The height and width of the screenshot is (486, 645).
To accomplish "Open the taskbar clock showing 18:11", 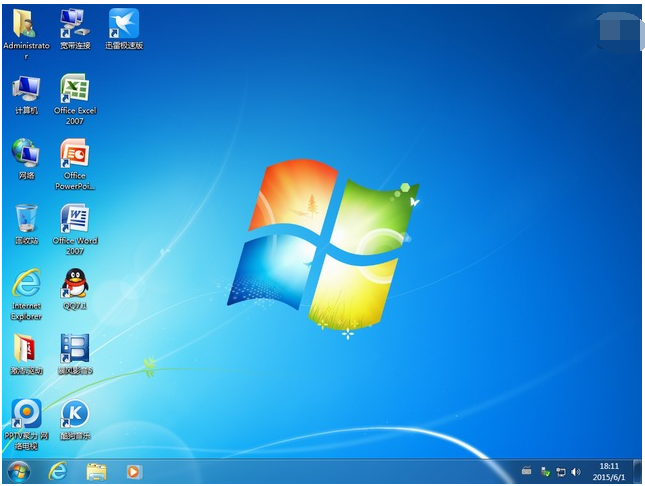I will [x=609, y=471].
